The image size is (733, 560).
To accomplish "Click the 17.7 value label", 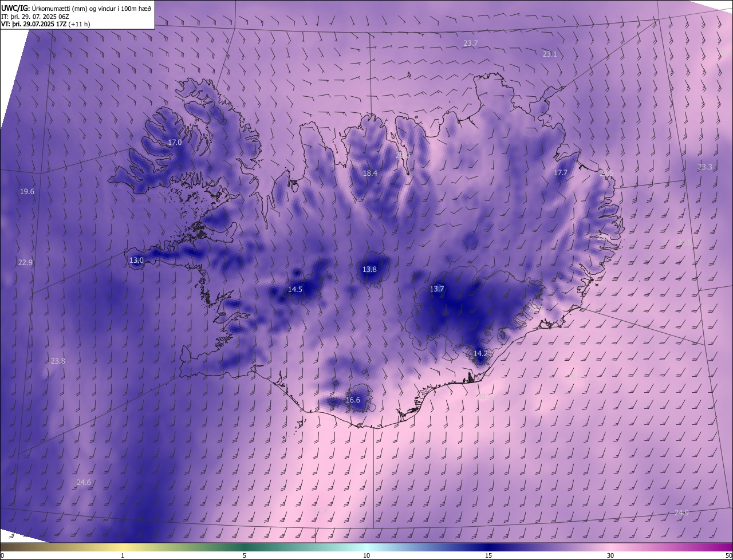I will click(560, 172).
